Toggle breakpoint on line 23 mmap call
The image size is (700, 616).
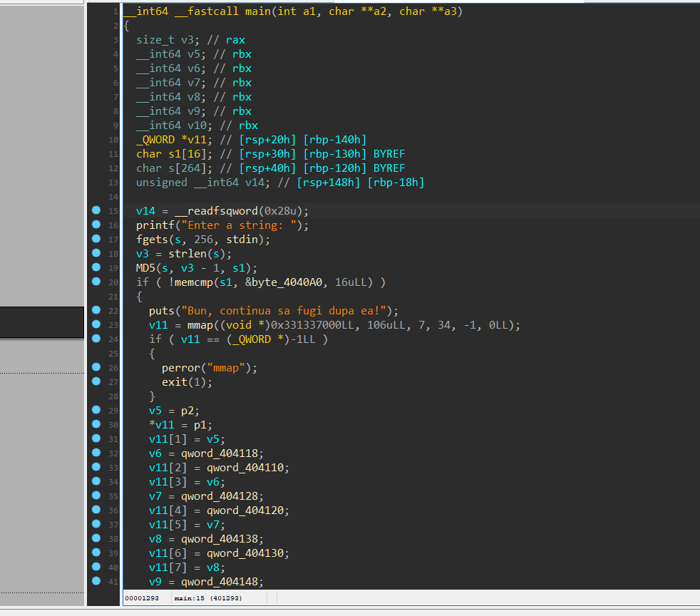click(x=96, y=324)
